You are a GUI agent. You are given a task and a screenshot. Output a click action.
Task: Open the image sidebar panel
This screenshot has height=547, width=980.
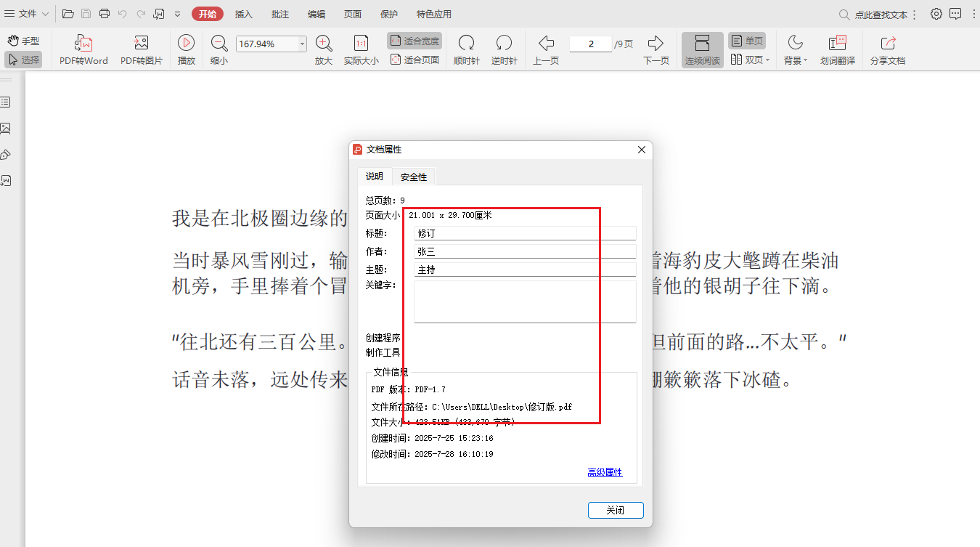(x=7, y=128)
